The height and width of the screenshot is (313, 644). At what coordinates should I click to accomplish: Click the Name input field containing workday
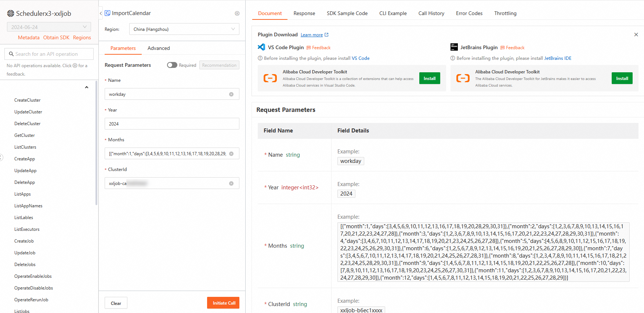point(172,94)
